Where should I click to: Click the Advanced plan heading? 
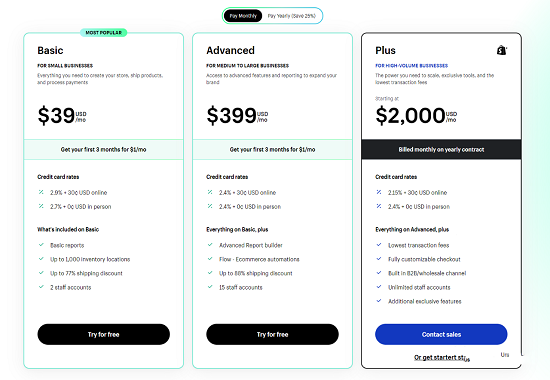[230, 51]
